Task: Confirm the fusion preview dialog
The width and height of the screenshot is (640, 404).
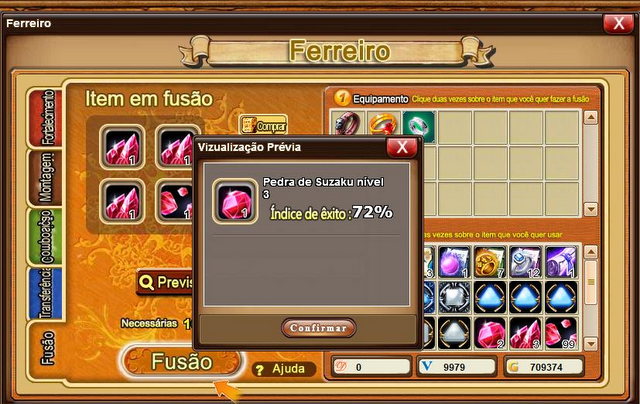Action: point(318,328)
